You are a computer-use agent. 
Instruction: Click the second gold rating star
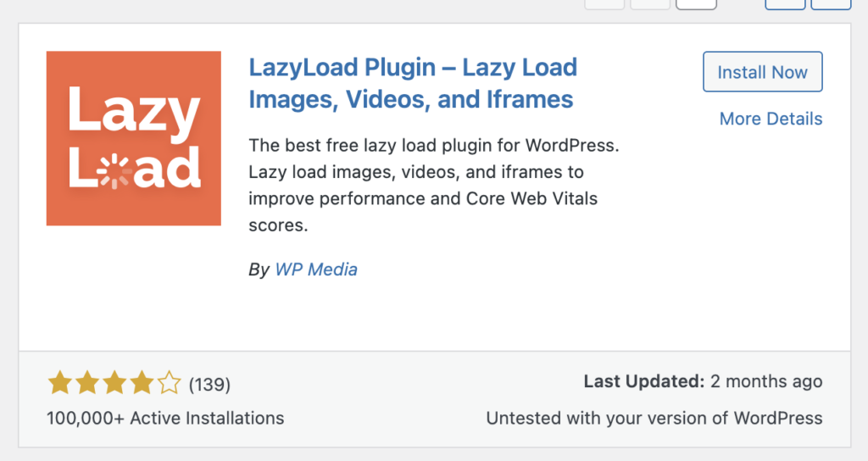87,384
